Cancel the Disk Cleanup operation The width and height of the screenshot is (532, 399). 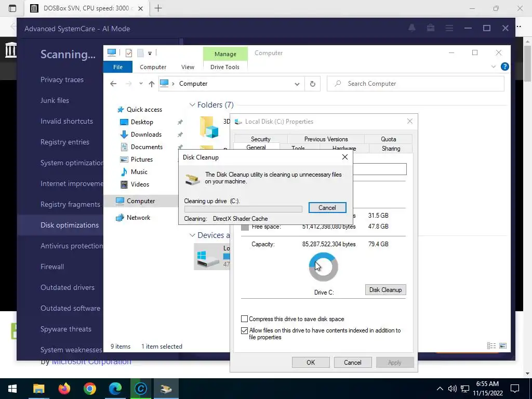327,208
